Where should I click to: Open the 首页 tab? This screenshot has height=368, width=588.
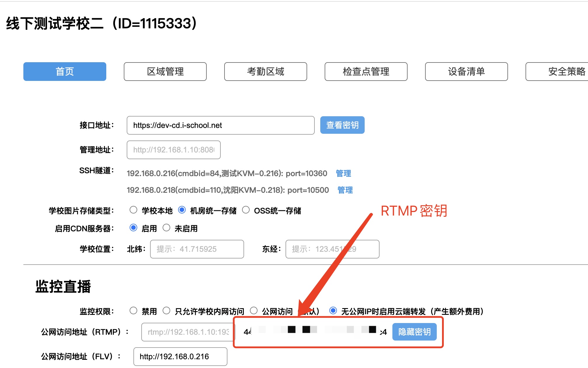(65, 72)
